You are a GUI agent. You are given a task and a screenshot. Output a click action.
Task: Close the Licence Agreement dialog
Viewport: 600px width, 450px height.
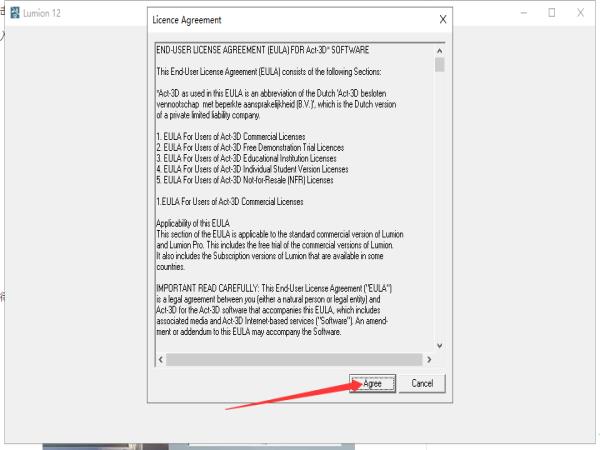click(x=443, y=20)
